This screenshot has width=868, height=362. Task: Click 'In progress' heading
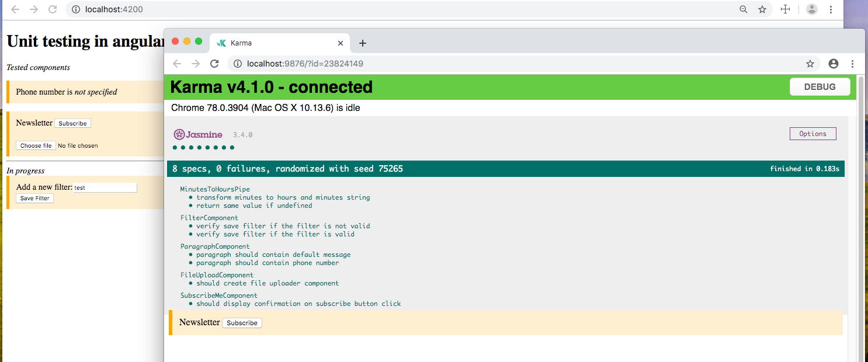pyautogui.click(x=25, y=171)
